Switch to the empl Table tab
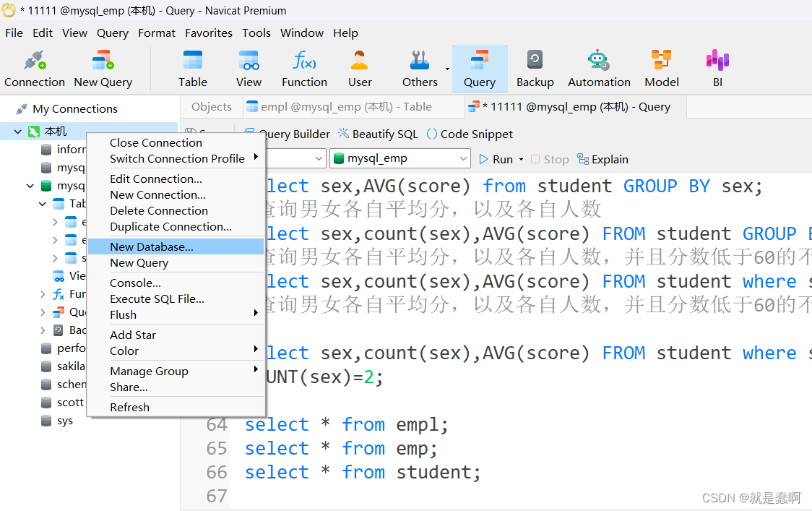This screenshot has width=812, height=511. coord(353,107)
